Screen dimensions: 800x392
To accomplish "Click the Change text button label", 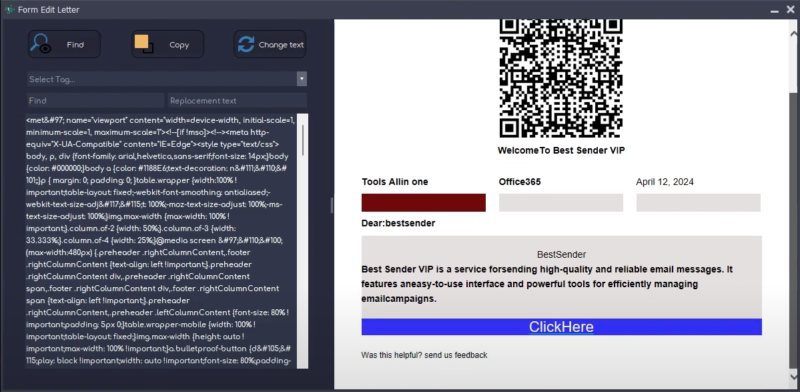I will coord(281,45).
